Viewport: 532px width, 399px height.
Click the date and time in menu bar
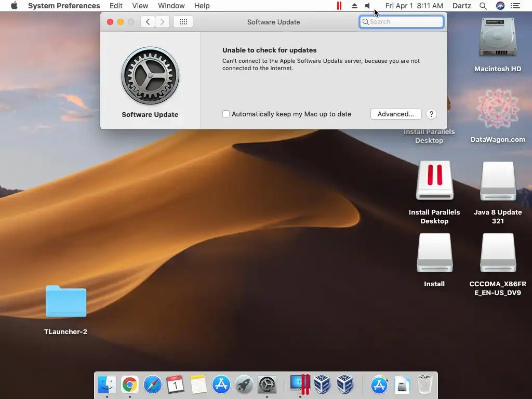tap(414, 6)
